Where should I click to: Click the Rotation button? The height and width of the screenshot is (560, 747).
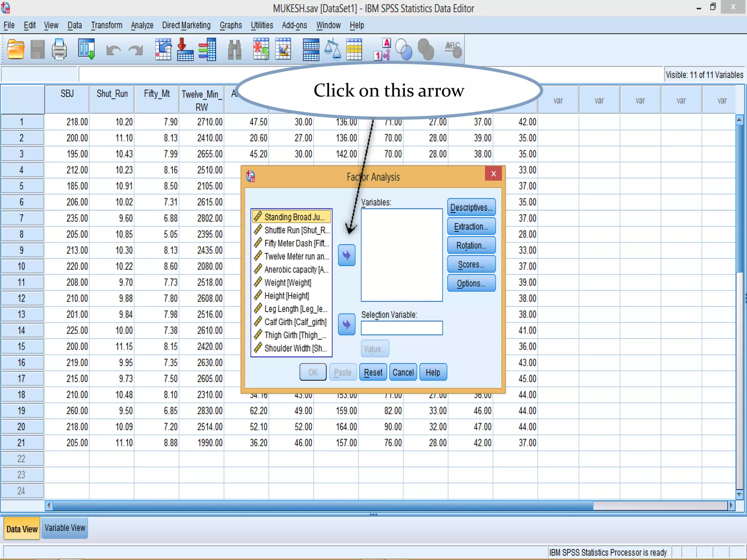click(x=471, y=246)
